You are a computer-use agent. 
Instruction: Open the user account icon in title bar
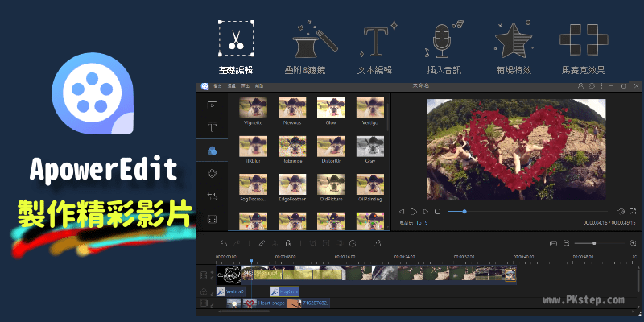coord(580,86)
